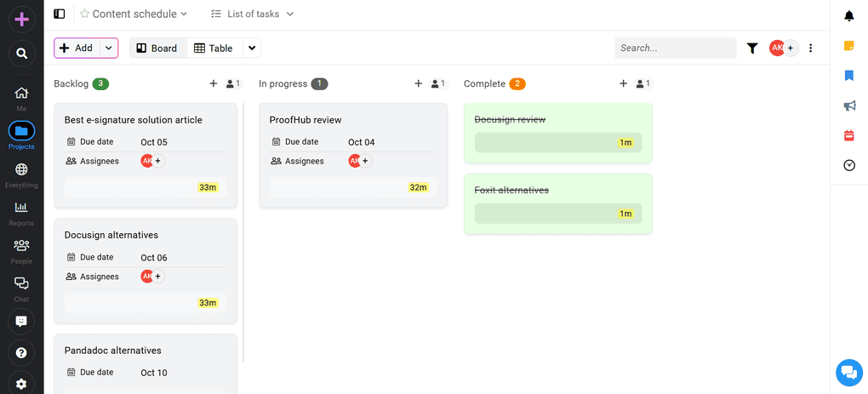The height and width of the screenshot is (394, 868).
Task: Open the help question mark icon
Action: [21, 352]
